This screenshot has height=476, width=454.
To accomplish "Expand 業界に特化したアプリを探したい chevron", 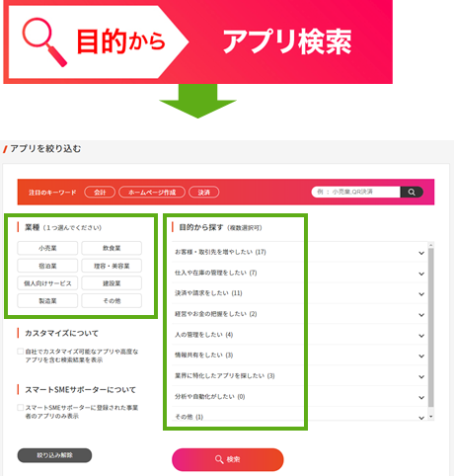I will pyautogui.click(x=421, y=377).
